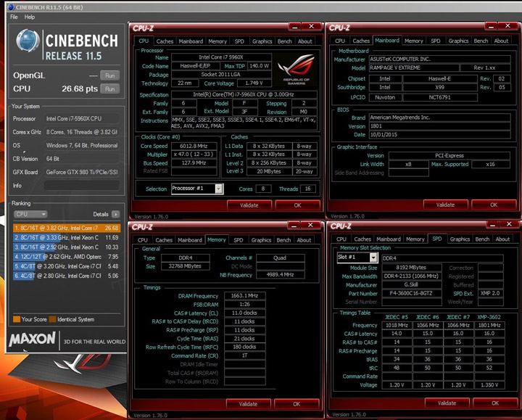Run the OpenGL benchmark

pyautogui.click(x=110, y=75)
